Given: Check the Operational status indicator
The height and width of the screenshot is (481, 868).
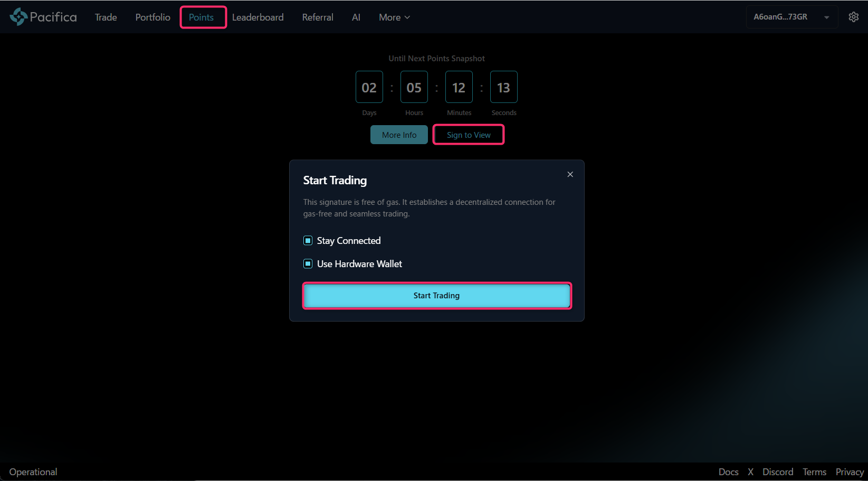Looking at the screenshot, I should click(33, 472).
